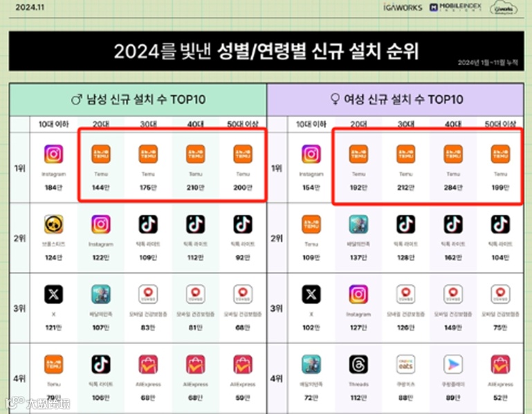Viewport: 532px width, 414px height.
Task: Click the '4위' rank label on female side
Action: 277,378
